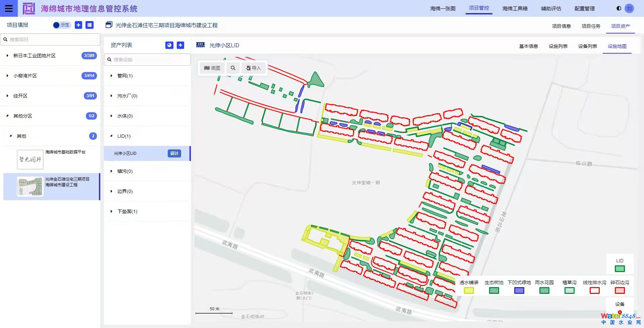Click the 导入 import button
Screen dimensions: 644x328
point(253,68)
